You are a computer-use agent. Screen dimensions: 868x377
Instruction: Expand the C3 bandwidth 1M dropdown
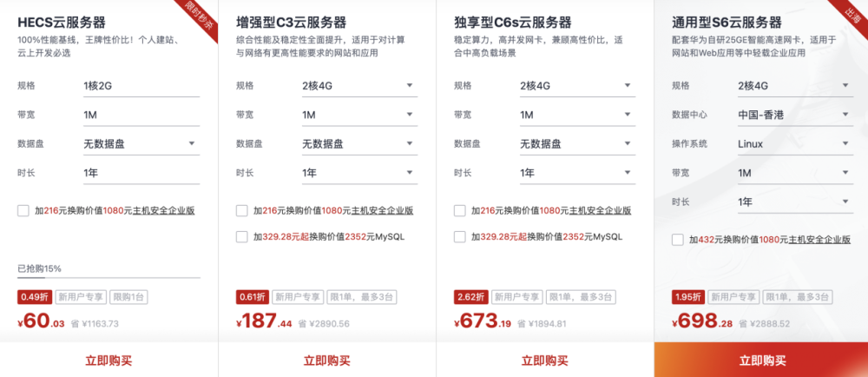pos(360,115)
